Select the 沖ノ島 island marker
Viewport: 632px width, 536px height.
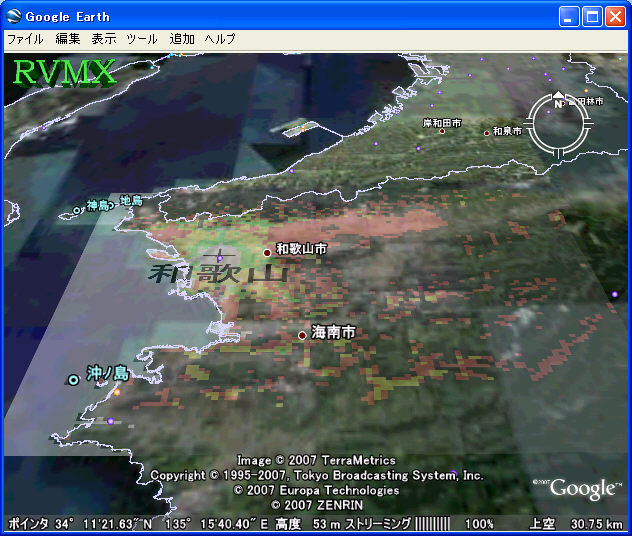pyautogui.click(x=73, y=379)
